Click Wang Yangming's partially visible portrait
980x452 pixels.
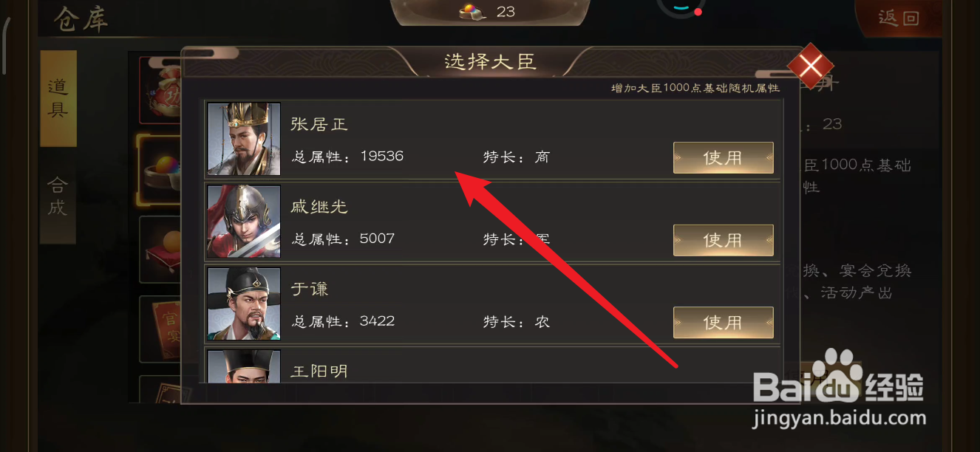pos(244,366)
